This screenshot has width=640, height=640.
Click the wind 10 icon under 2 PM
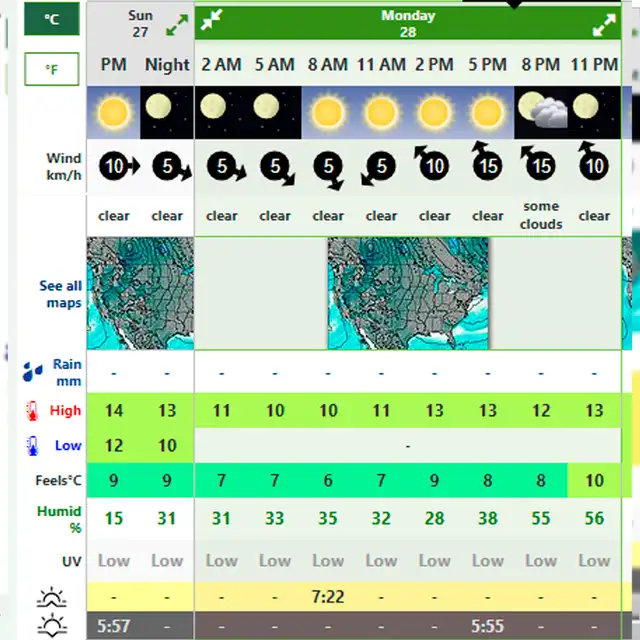[x=431, y=162]
